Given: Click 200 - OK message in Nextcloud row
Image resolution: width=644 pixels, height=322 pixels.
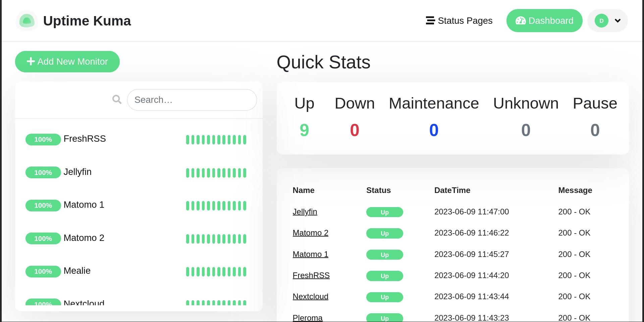Looking at the screenshot, I should (574, 297).
